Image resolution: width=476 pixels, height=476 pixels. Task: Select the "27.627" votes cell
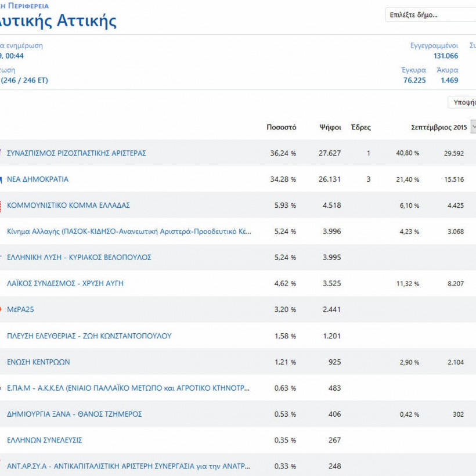[x=329, y=153]
